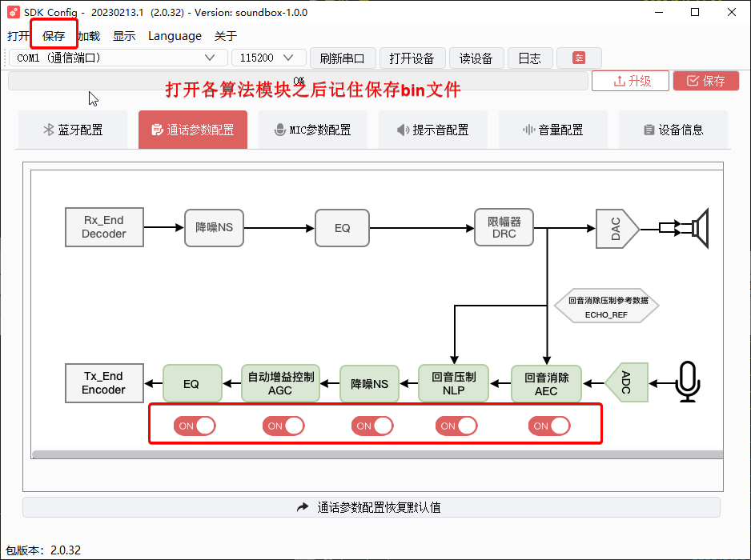Image resolution: width=751 pixels, height=560 pixels.
Task: Open the 115200 baud rate dropdown
Action: [x=269, y=58]
